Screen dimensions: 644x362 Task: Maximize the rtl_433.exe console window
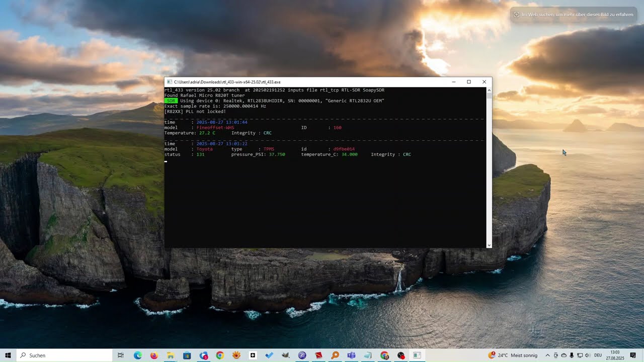pyautogui.click(x=469, y=82)
